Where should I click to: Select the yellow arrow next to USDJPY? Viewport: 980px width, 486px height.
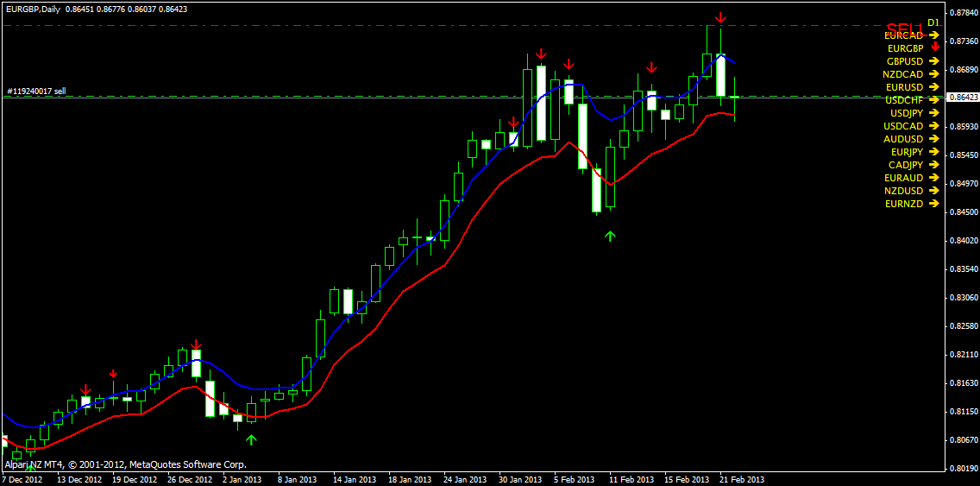coord(933,113)
